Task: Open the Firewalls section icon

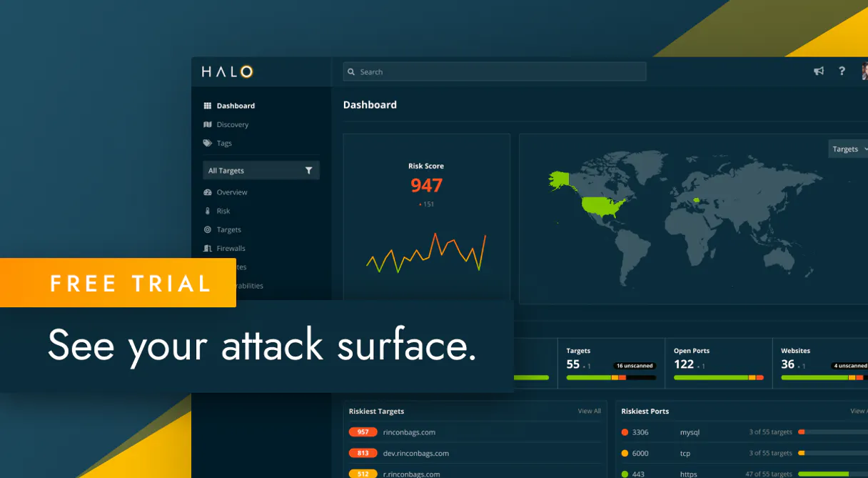Action: point(207,248)
